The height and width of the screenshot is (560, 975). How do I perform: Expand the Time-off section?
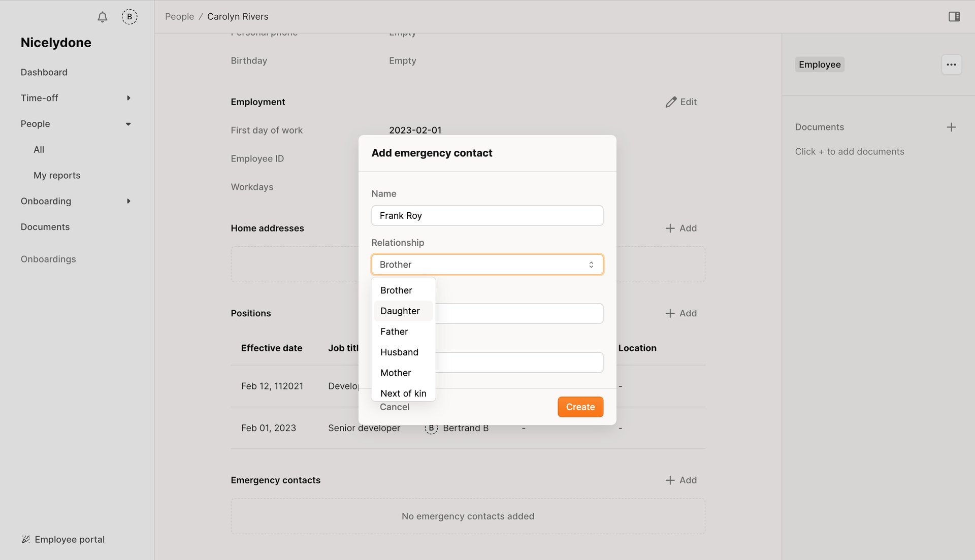tap(128, 98)
